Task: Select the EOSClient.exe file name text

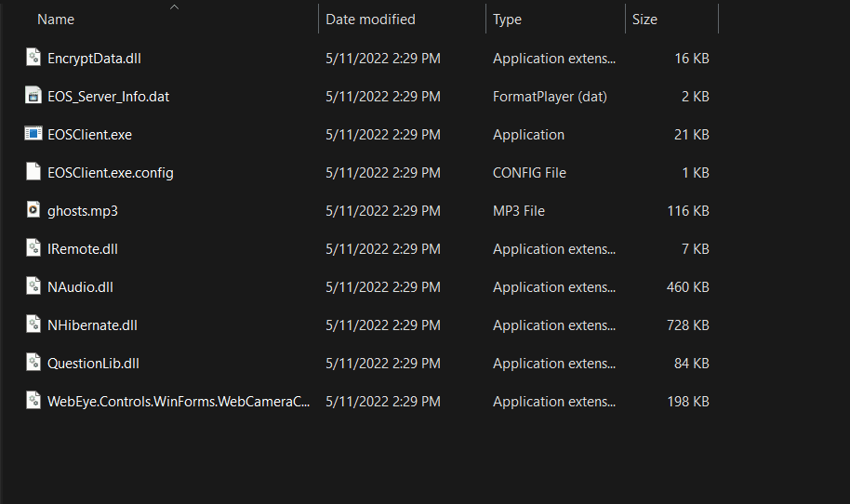Action: pyautogui.click(x=89, y=135)
